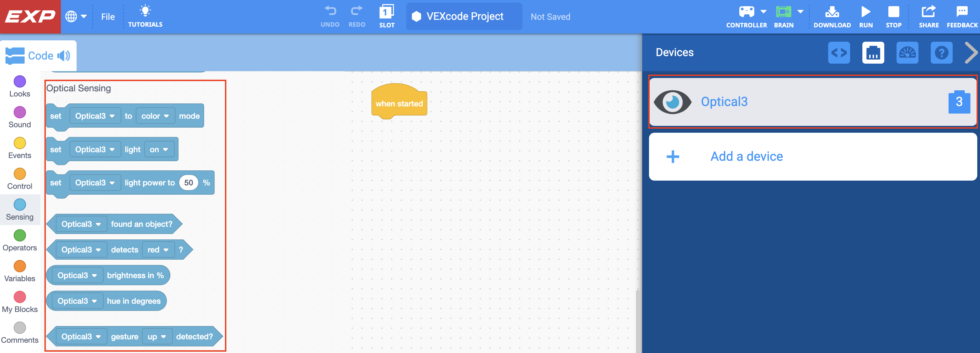Open the File menu
Image resolution: width=980 pixels, height=353 pixels.
(108, 16)
